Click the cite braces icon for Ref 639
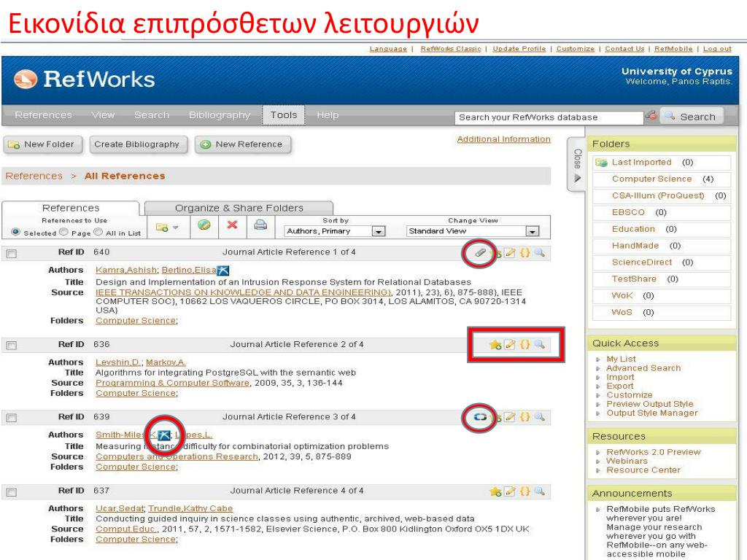 click(x=525, y=417)
